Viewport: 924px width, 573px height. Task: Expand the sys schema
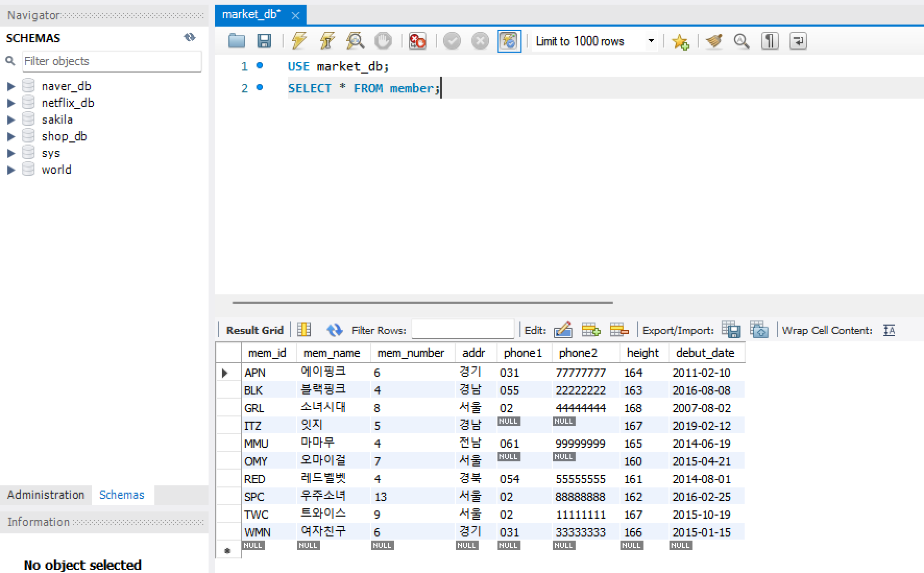pos(11,153)
